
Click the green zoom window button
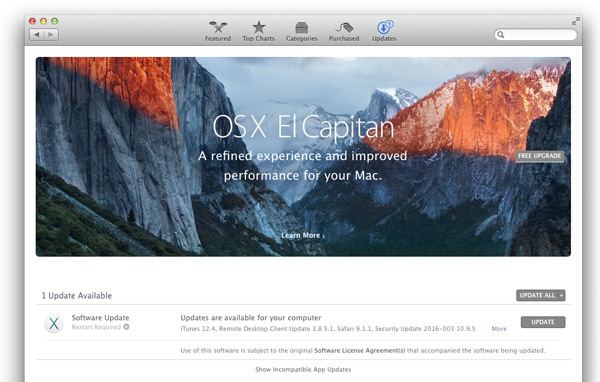(55, 21)
